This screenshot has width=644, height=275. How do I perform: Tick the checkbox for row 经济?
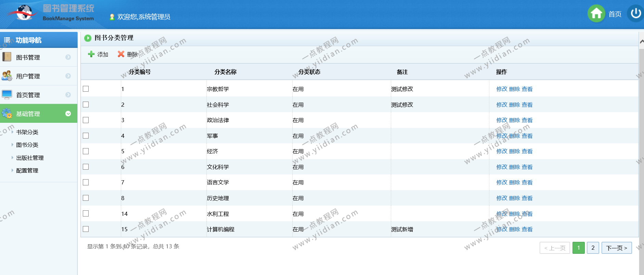pyautogui.click(x=86, y=151)
